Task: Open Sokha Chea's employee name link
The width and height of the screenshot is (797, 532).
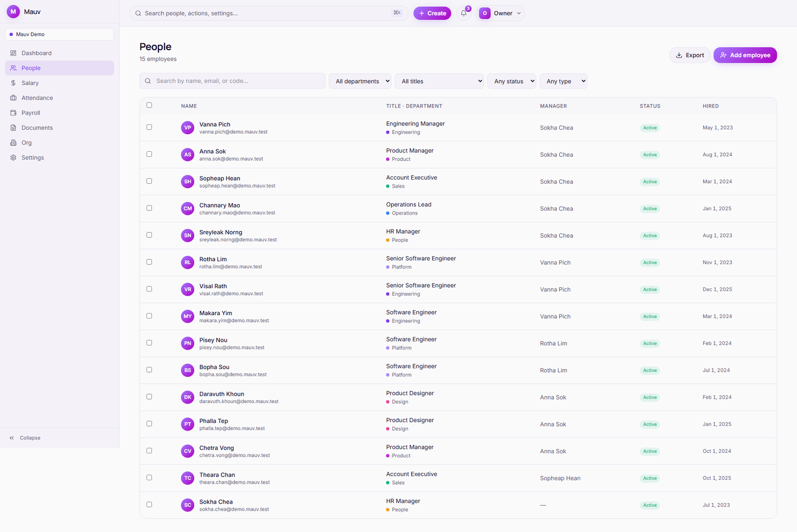Action: coord(216,502)
